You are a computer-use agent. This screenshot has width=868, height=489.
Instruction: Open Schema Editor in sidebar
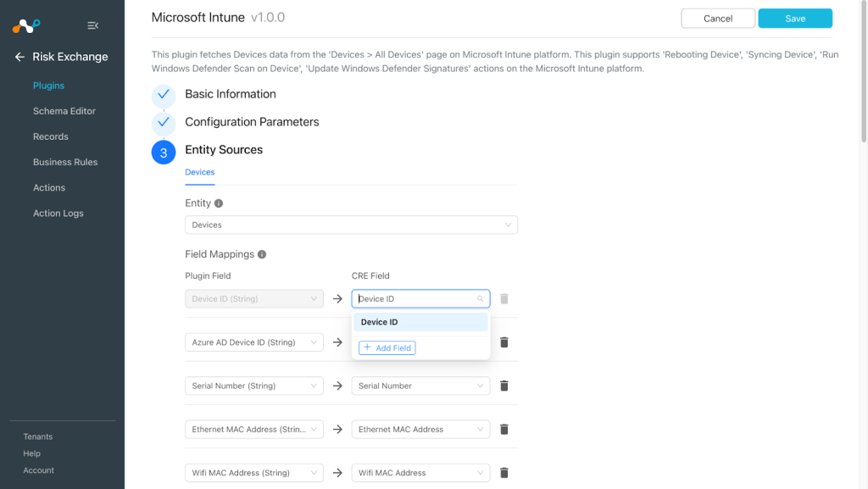tap(64, 111)
